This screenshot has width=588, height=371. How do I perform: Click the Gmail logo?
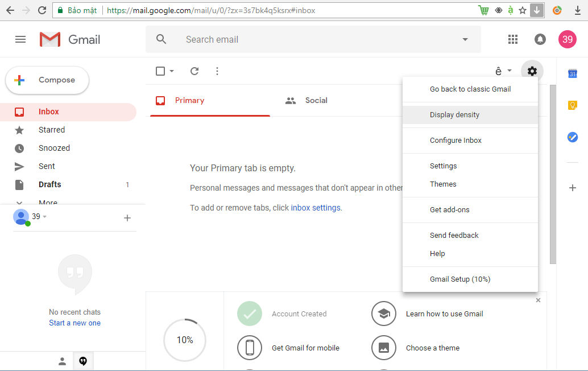pos(70,39)
